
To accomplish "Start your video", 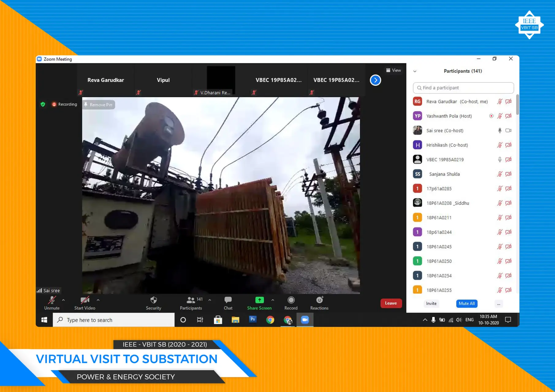I will (x=85, y=303).
